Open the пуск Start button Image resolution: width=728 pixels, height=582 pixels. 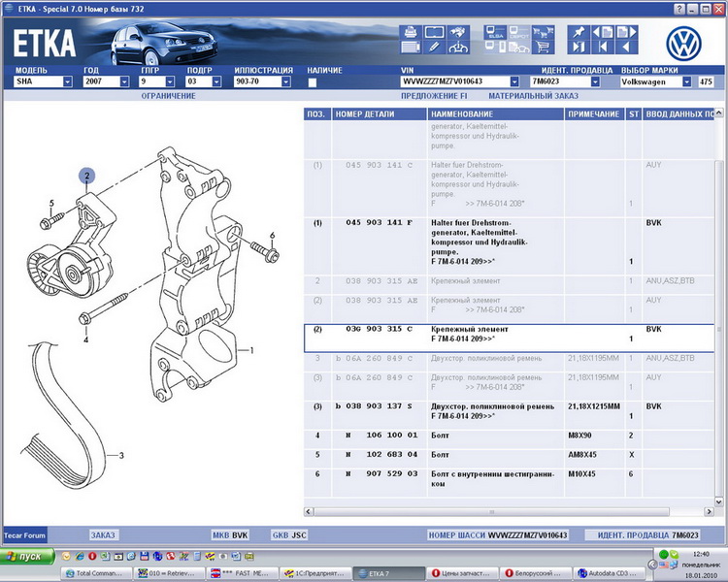click(x=27, y=556)
